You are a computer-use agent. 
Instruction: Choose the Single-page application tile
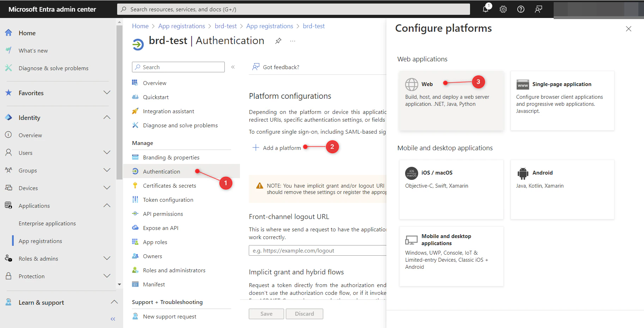coord(562,101)
